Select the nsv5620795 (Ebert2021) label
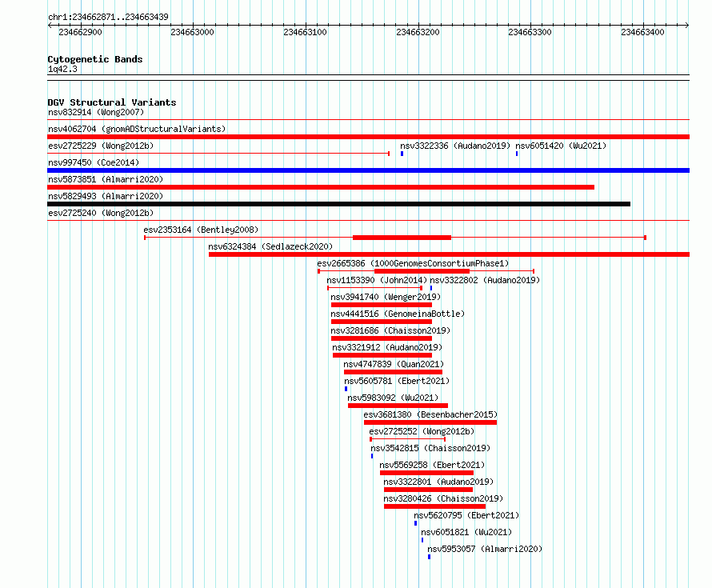Viewport: 712px width, 588px height. coord(466,515)
